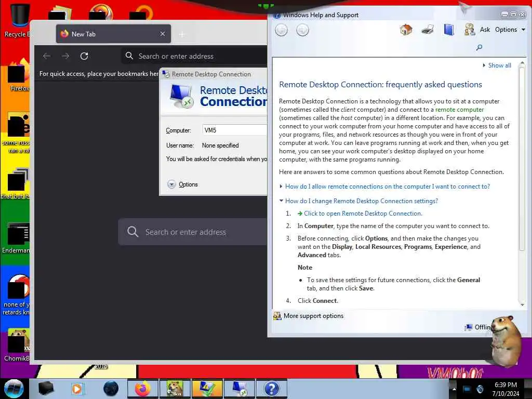This screenshot has height=399, width=532.
Task: Click the search magnifier in Help window
Action: [479, 47]
